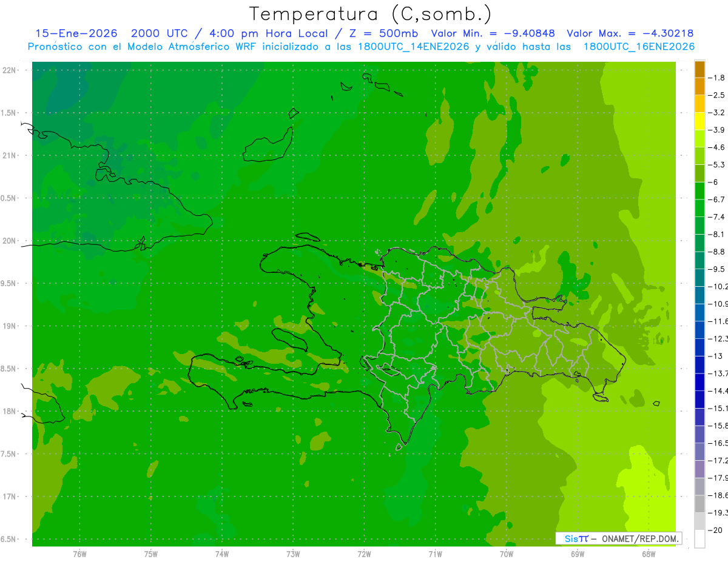Image resolution: width=728 pixels, height=562 pixels.
Task: Click the "Valor Min. = -9.40848" value
Action: pyautogui.click(x=493, y=33)
